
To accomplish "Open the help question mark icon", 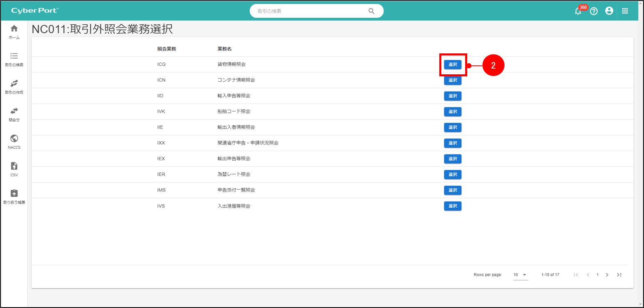I will 594,11.
